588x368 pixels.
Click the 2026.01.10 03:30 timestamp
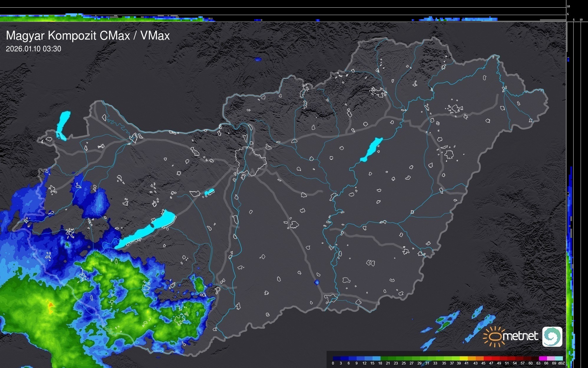tap(34, 49)
